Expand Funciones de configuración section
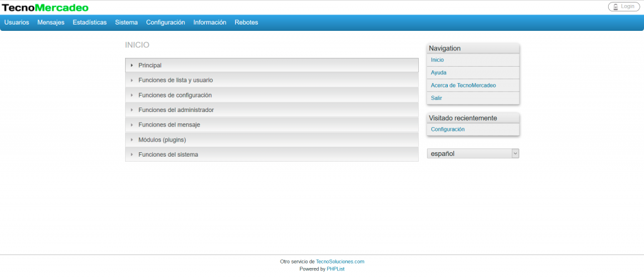 (175, 95)
